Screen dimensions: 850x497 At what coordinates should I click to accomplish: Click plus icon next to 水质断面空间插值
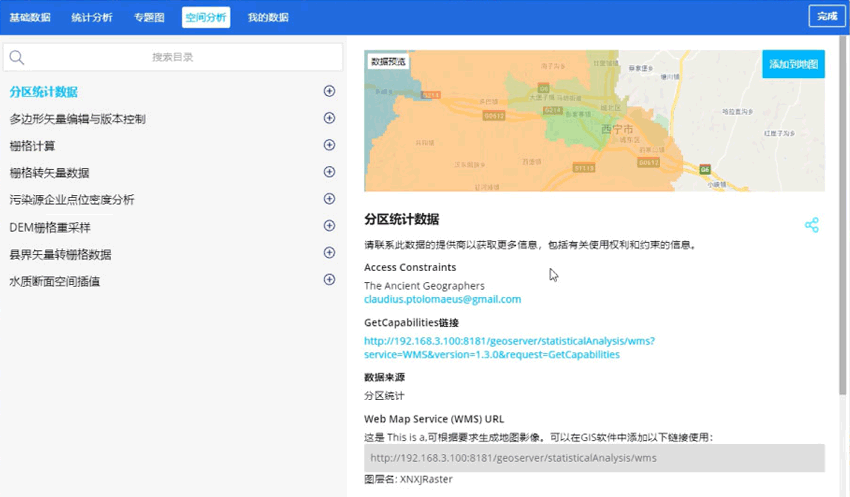click(329, 280)
